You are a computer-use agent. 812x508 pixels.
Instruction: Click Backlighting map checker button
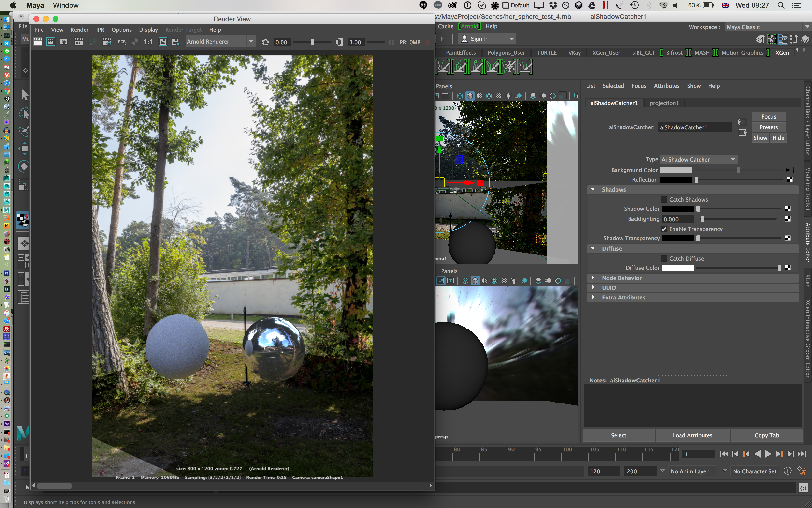788,219
